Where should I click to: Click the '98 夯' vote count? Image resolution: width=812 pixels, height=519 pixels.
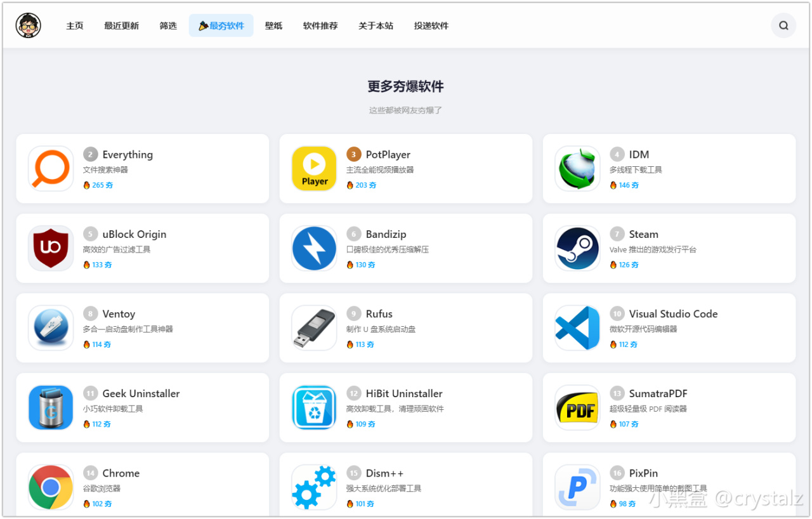(627, 504)
